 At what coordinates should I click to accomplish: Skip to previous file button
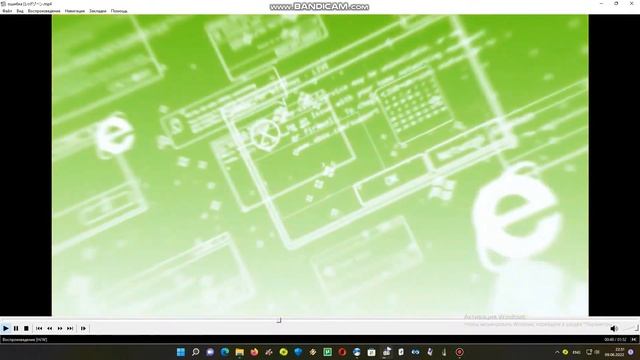click(x=39, y=328)
